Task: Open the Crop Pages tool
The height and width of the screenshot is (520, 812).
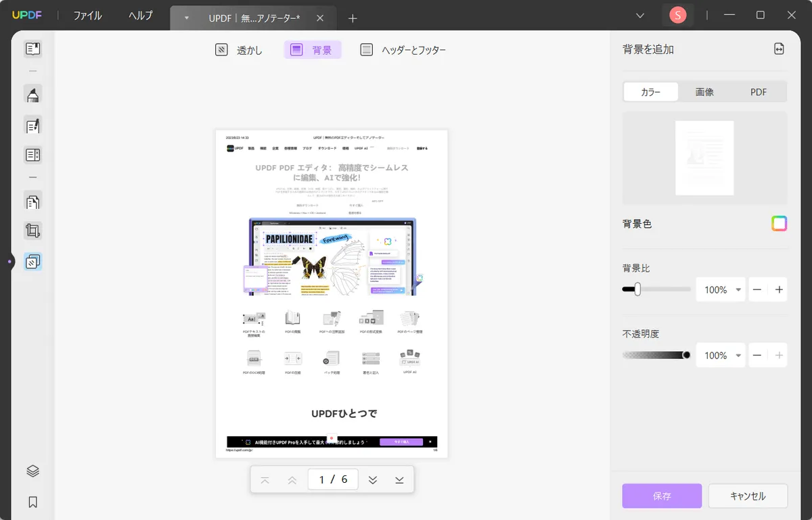Action: 32,231
